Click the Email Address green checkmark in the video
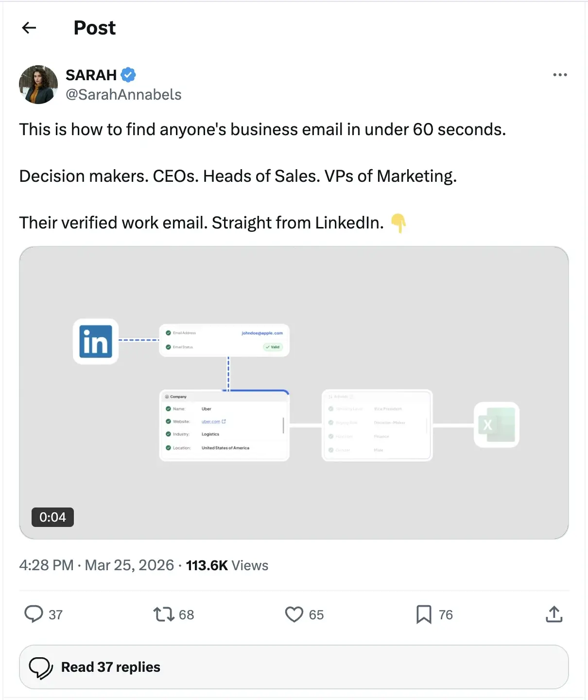Image resolution: width=588 pixels, height=700 pixels. [168, 332]
